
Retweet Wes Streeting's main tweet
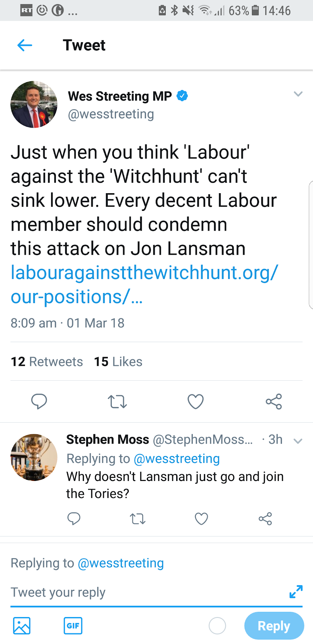[x=117, y=401]
